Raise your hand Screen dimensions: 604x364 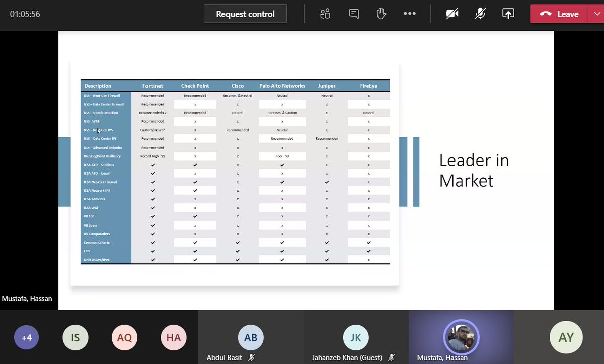(382, 14)
